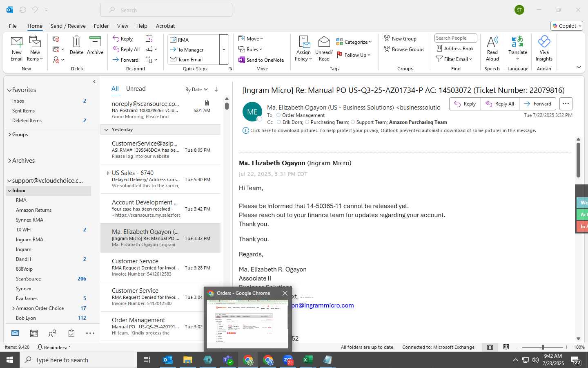Open the Customer Service 3:28 PM email
The width and height of the screenshot is (588, 368).
click(161, 267)
